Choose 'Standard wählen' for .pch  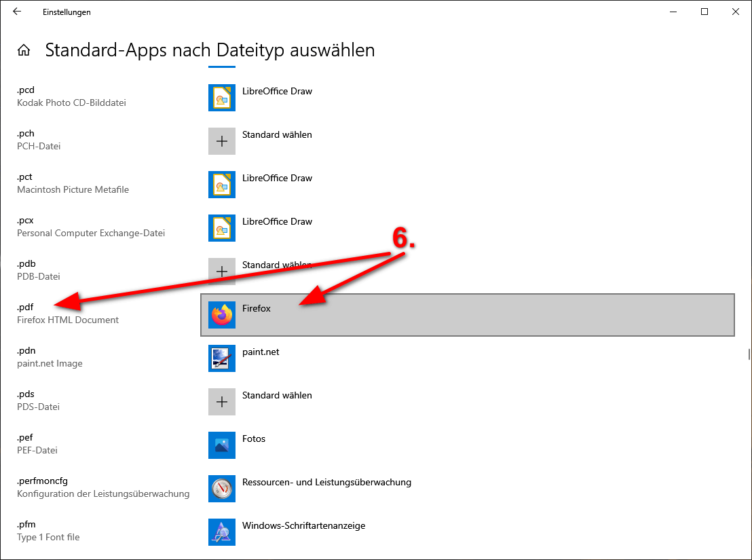[x=277, y=134]
